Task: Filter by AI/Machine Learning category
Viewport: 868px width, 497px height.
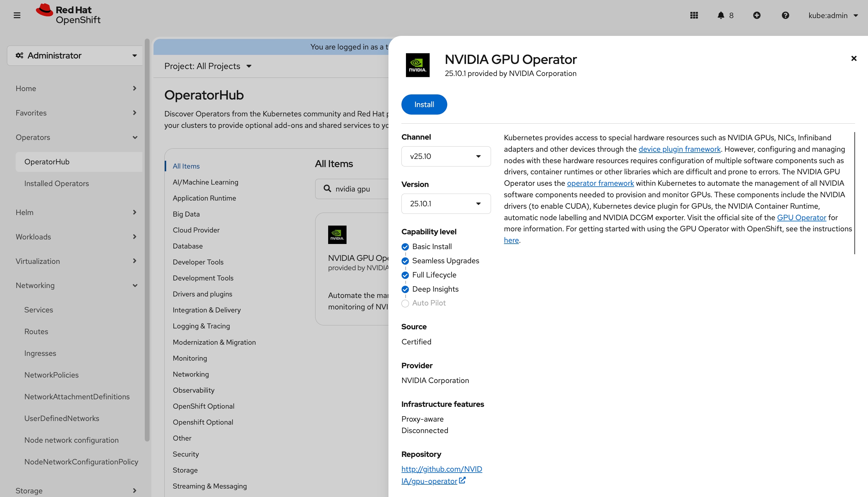Action: click(205, 182)
